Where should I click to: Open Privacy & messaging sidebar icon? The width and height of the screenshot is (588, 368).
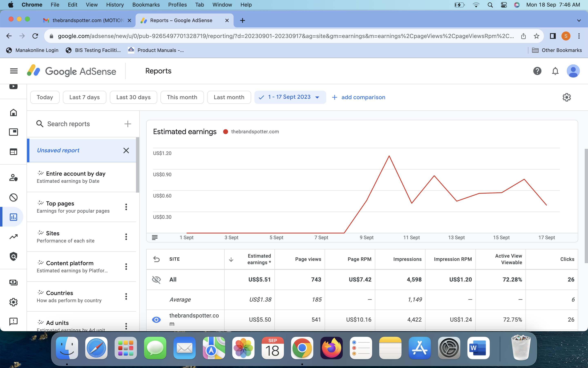pos(13,178)
